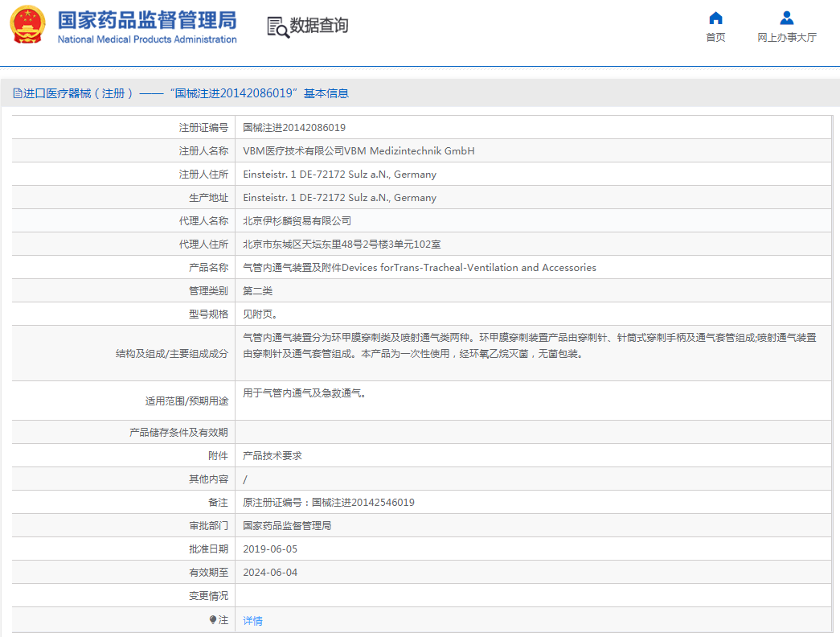The image size is (840, 637).
Task: Click the 结构及组成/主要组成成分 label
Action: click(172, 353)
